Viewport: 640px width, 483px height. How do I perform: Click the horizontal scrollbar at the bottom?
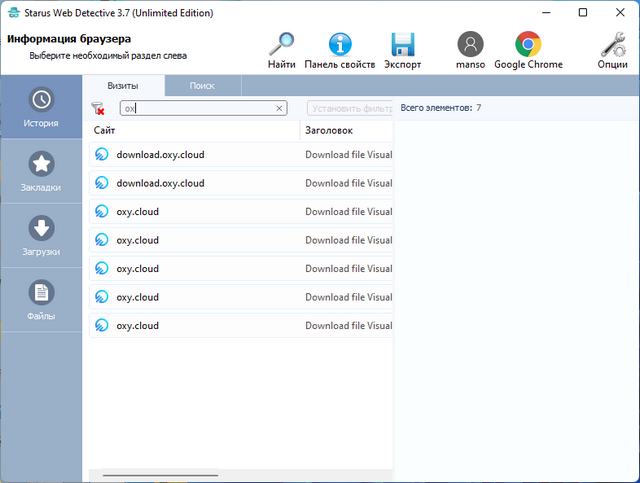[160, 475]
